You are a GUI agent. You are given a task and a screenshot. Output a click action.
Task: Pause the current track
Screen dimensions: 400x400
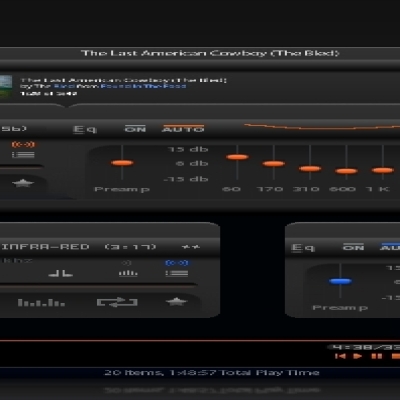(377, 356)
